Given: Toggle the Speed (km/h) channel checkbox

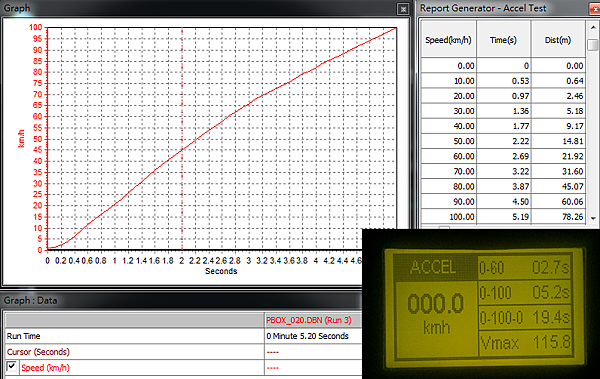Looking at the screenshot, I should coord(11,367).
